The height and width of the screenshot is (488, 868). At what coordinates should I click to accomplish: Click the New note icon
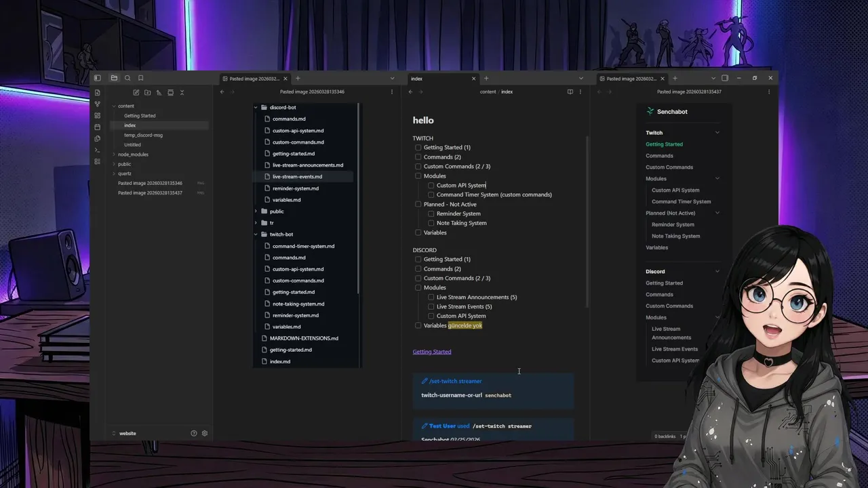136,92
